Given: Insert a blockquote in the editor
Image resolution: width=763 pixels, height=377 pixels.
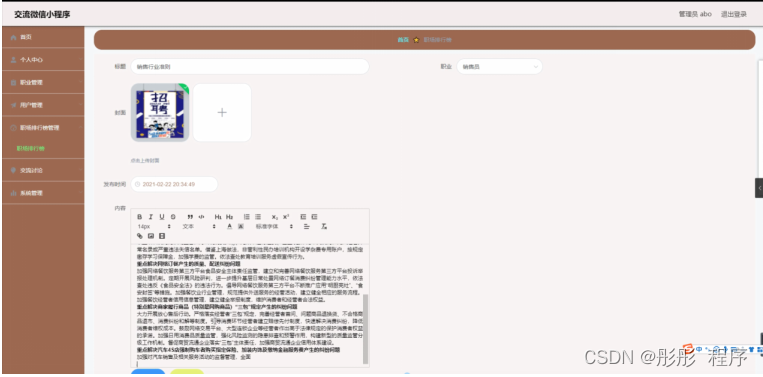Looking at the screenshot, I should (190, 217).
